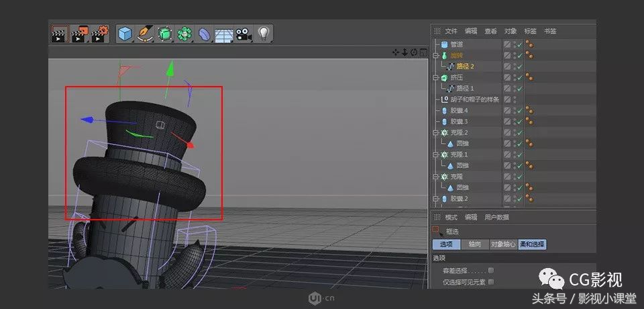Open the 查看 menu
The height and width of the screenshot is (309, 644).
click(490, 31)
